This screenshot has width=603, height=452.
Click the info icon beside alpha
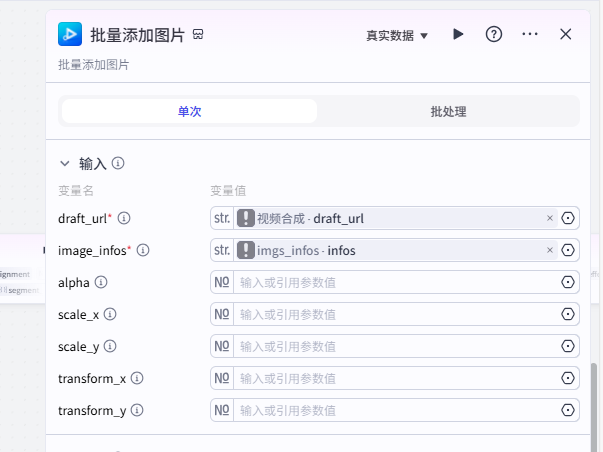(101, 282)
